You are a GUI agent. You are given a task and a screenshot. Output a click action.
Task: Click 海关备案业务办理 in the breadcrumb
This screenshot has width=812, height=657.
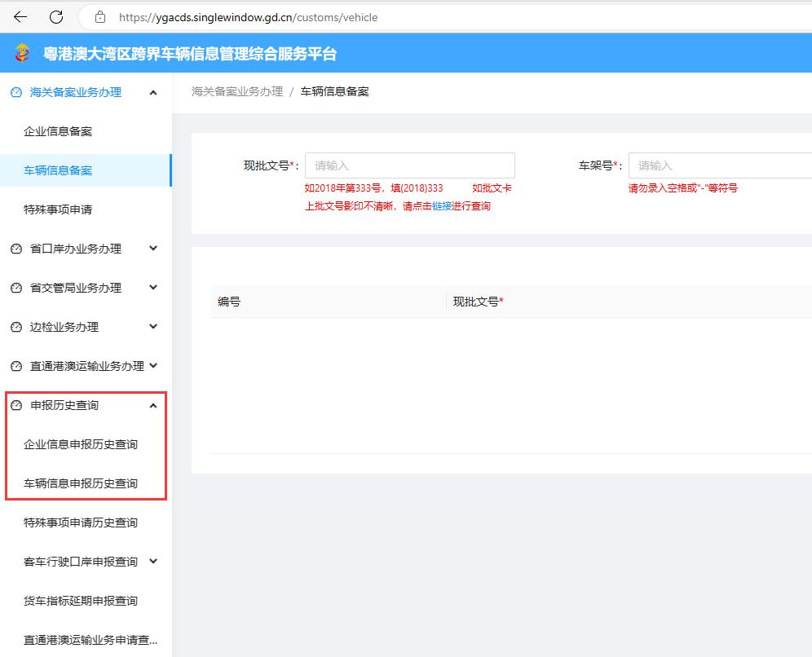pyautogui.click(x=236, y=91)
